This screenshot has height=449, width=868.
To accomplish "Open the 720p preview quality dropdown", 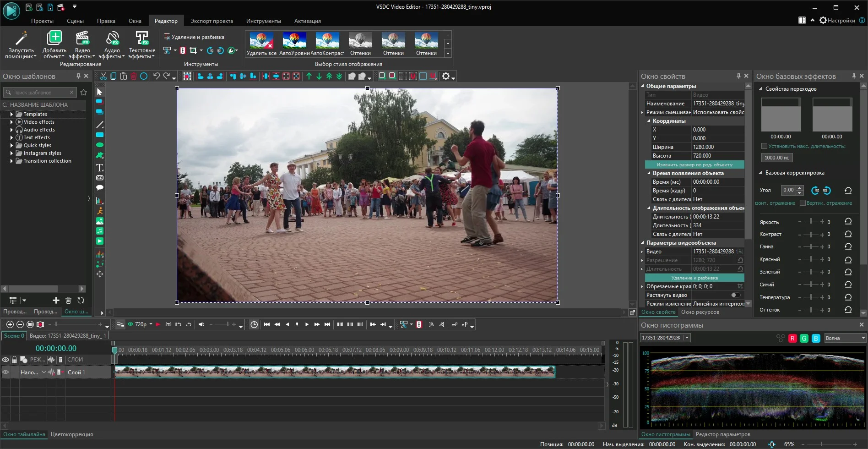I will 151,324.
